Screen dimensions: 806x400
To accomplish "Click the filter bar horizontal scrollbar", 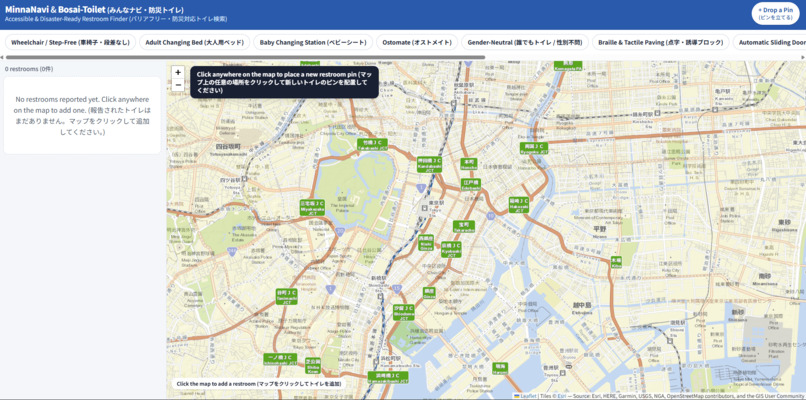I will point(246,57).
